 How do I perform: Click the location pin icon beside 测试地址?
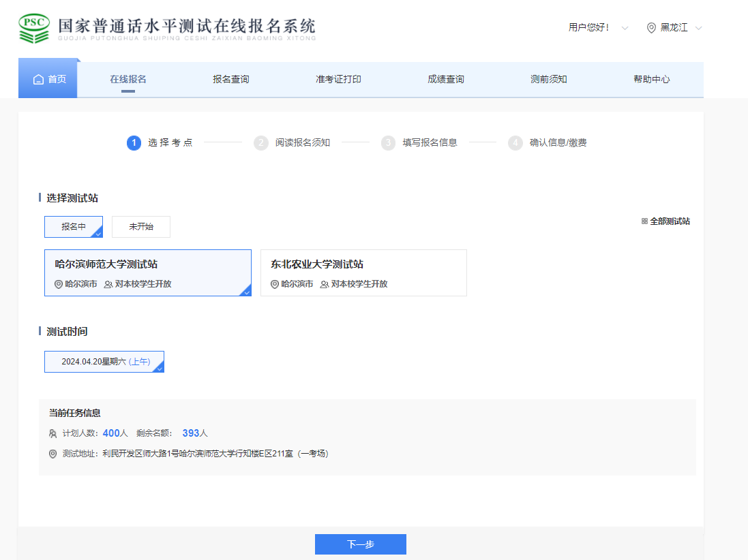pyautogui.click(x=53, y=454)
